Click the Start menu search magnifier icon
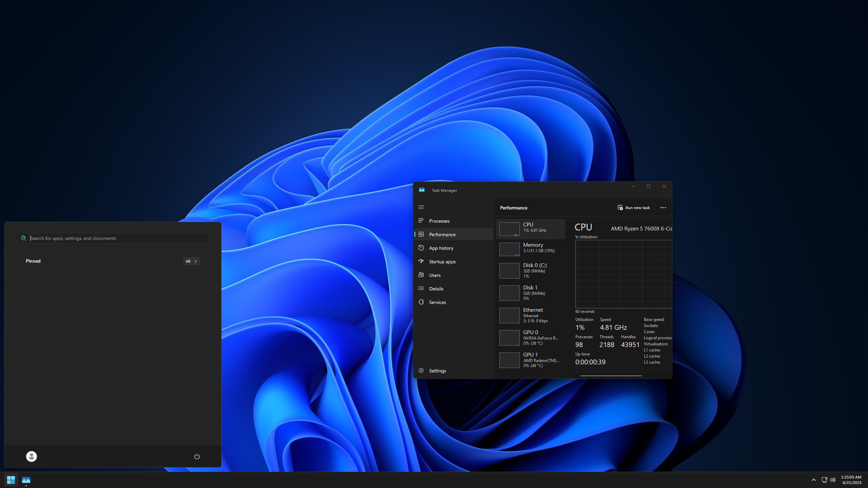The image size is (868, 488). [x=23, y=238]
